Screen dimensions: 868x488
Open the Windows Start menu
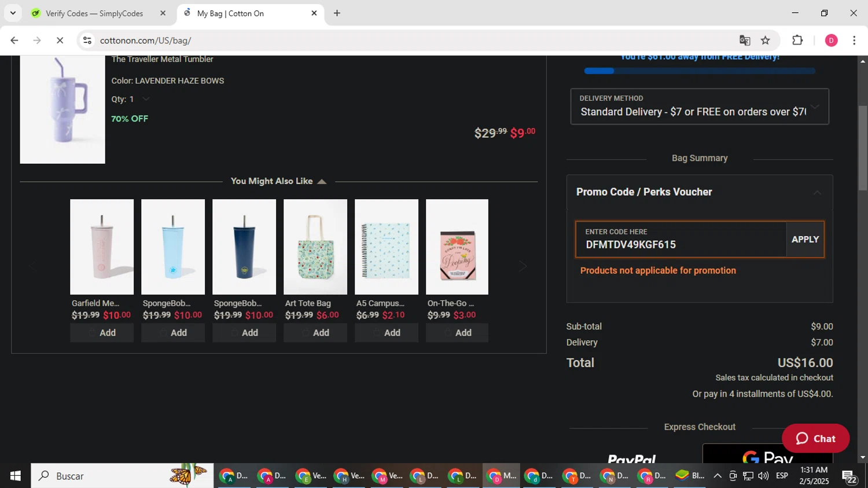[15, 476]
